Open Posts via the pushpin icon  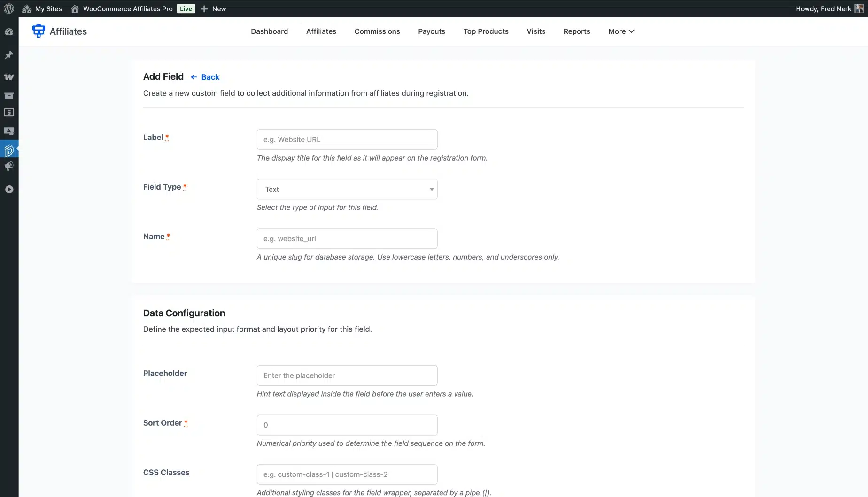[9, 55]
